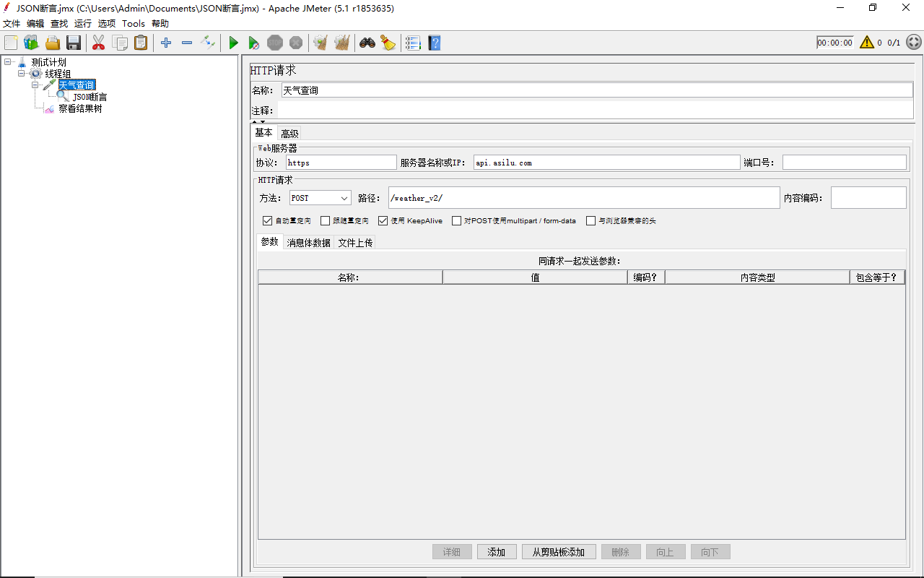Enable the 与浏览器兼容的头 checkbox

(590, 220)
